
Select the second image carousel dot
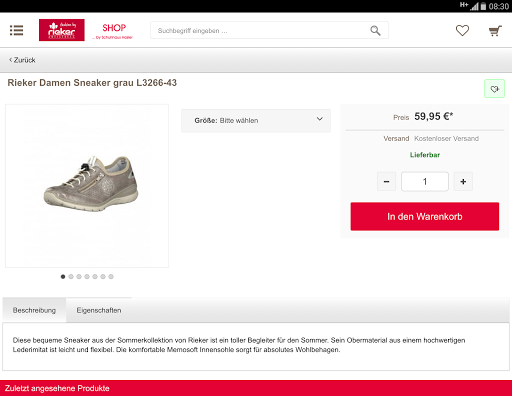(71, 277)
